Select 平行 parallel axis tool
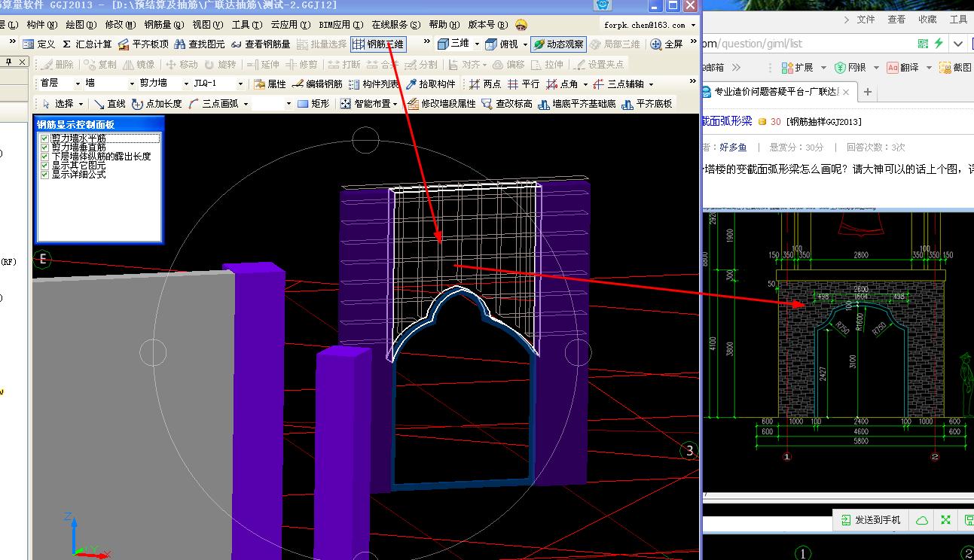 524,84
